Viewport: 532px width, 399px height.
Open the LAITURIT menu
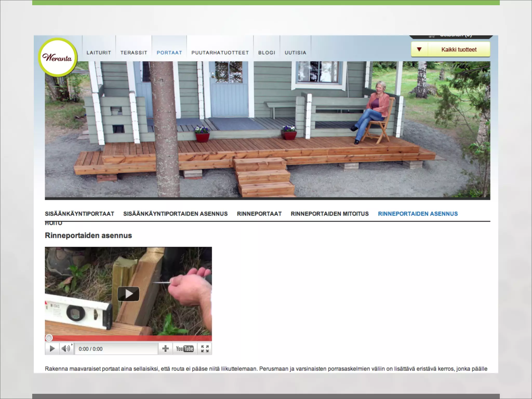pyautogui.click(x=99, y=53)
